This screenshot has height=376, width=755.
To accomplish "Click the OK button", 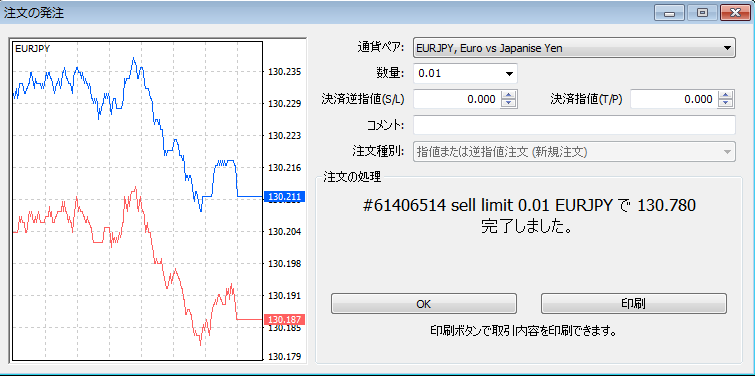I will [x=423, y=304].
